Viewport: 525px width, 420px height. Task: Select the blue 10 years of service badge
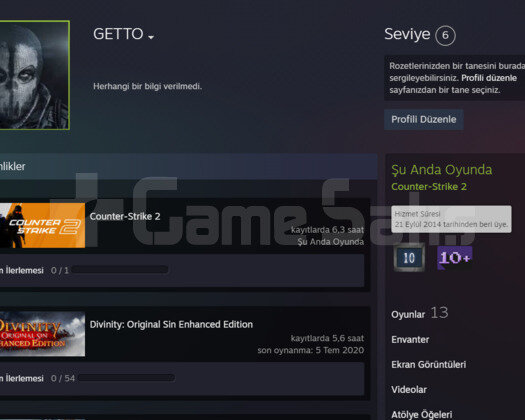click(x=409, y=258)
